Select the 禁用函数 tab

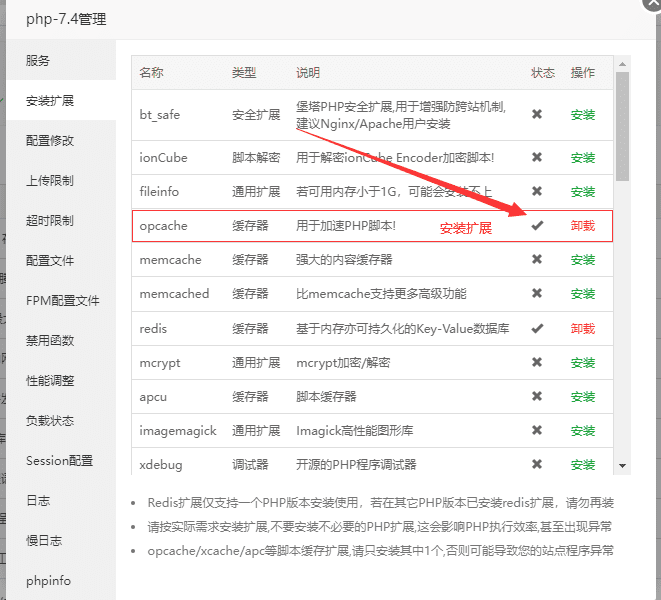coord(61,340)
